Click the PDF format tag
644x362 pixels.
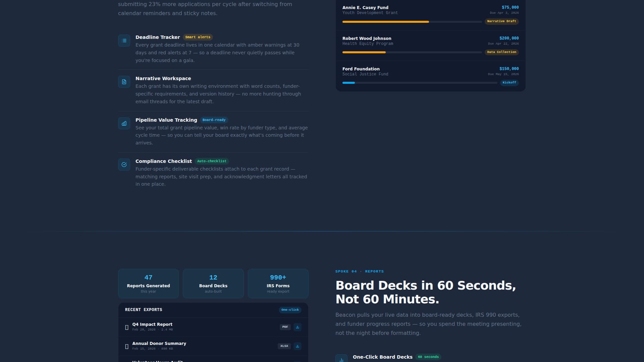point(285,327)
